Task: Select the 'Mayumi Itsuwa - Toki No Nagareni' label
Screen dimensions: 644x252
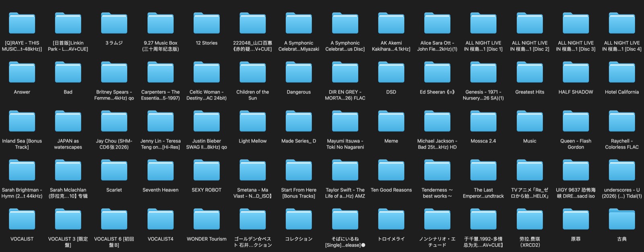Action: pyautogui.click(x=345, y=144)
